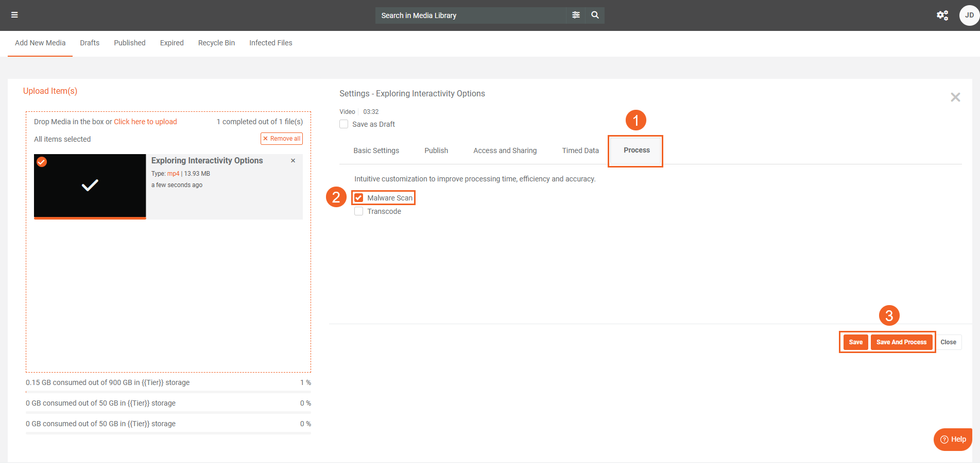Viewport: 980px width, 469px height.
Task: Open the Help chat button
Action: 953,439
